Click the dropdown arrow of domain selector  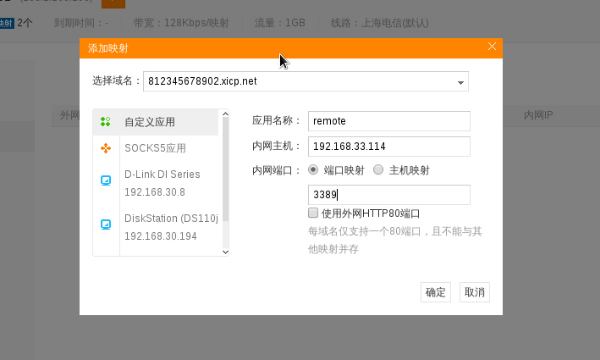pyautogui.click(x=460, y=82)
